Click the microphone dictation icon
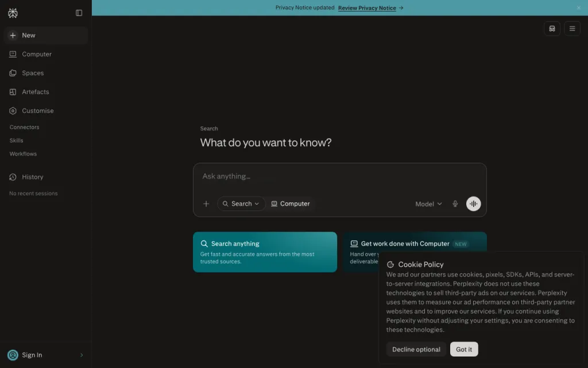This screenshot has width=588, height=368. tap(455, 204)
